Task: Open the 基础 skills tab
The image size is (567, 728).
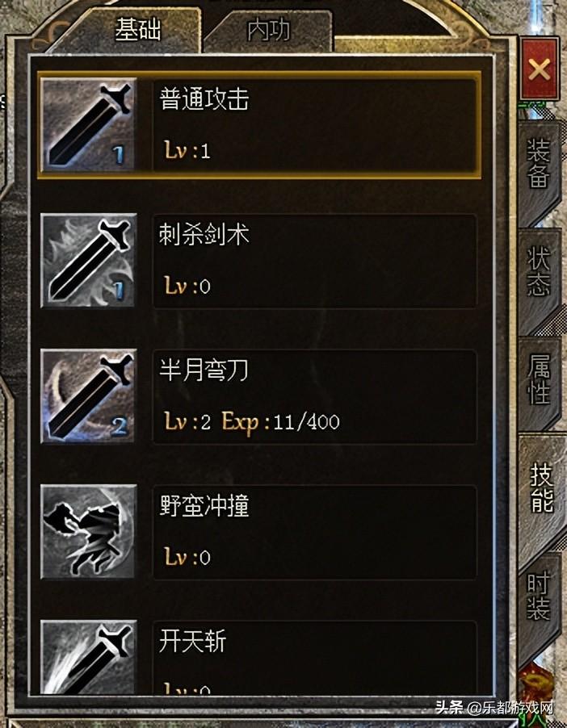Action: point(138,30)
